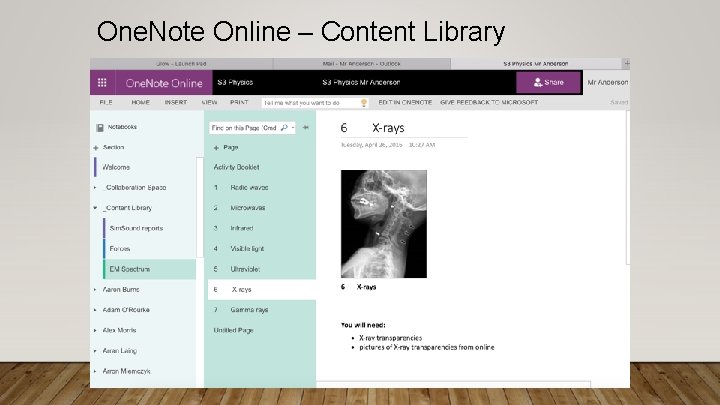
Task: Click the plus icon beside Section
Action: pos(96,148)
